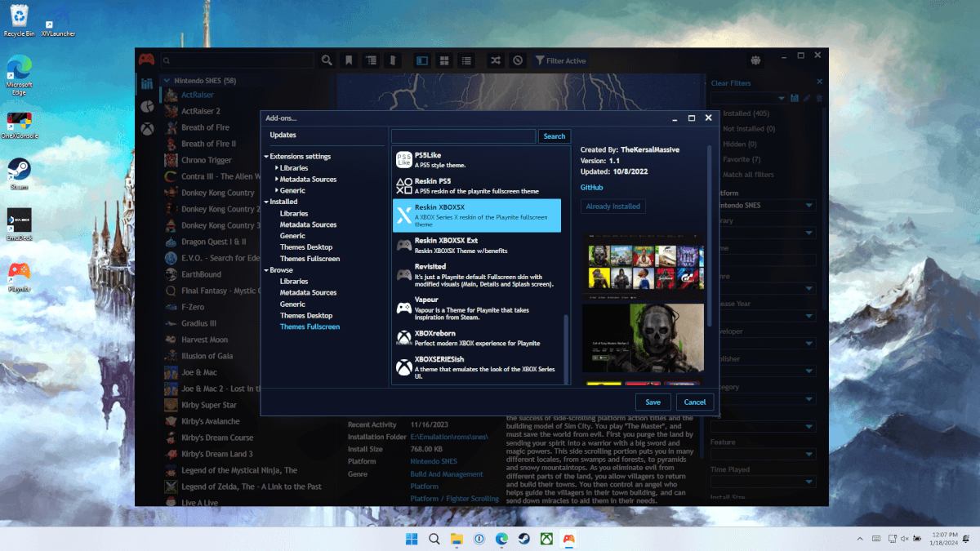Select Themes Fullscreen under Browse
The height and width of the screenshot is (551, 980).
click(x=310, y=327)
